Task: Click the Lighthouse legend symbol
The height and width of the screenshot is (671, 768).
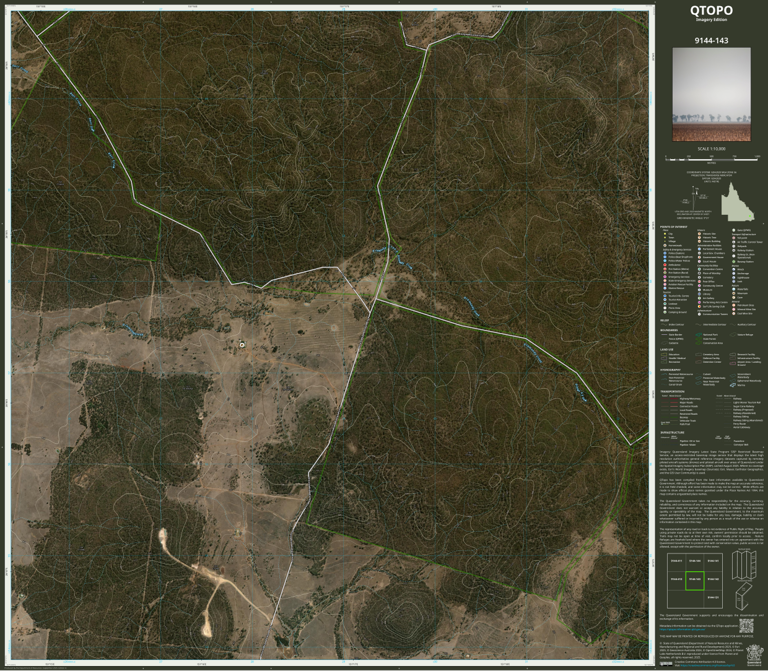Action: 734,278
